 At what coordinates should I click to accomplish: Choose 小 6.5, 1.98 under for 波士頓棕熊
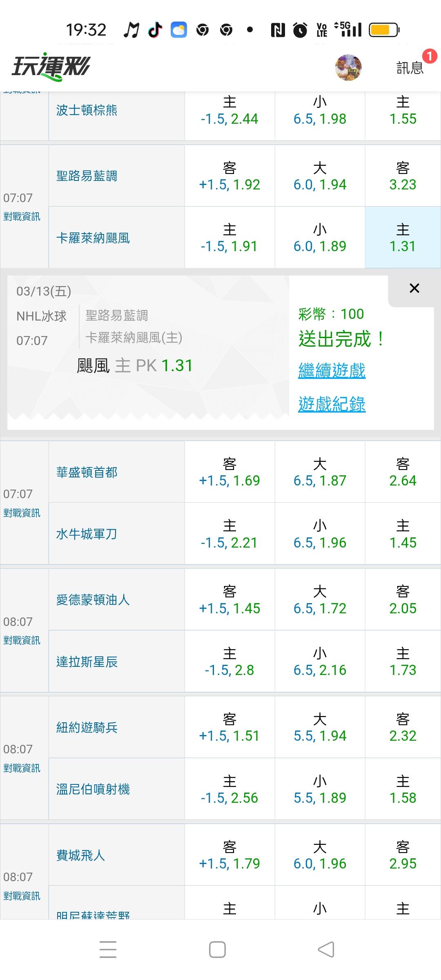pyautogui.click(x=320, y=110)
